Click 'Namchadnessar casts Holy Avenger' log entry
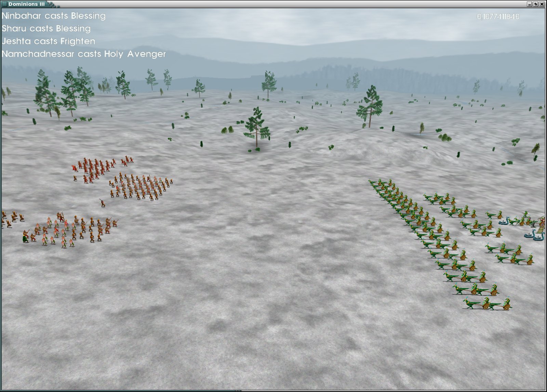 84,54
